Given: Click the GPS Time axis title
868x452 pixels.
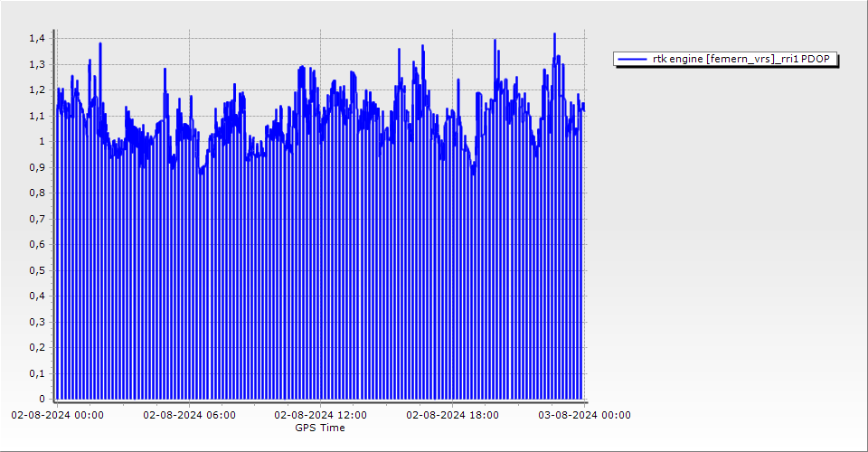Looking at the screenshot, I should click(320, 428).
